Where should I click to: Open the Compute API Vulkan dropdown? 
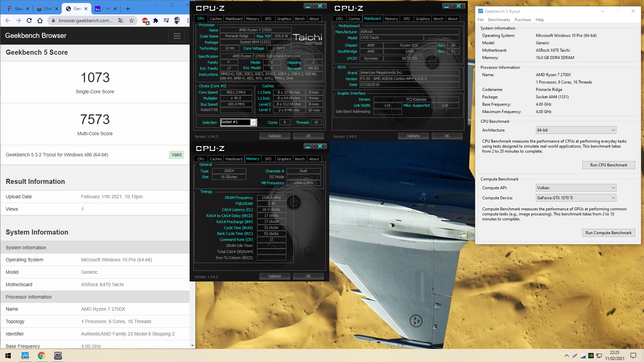coord(576,188)
